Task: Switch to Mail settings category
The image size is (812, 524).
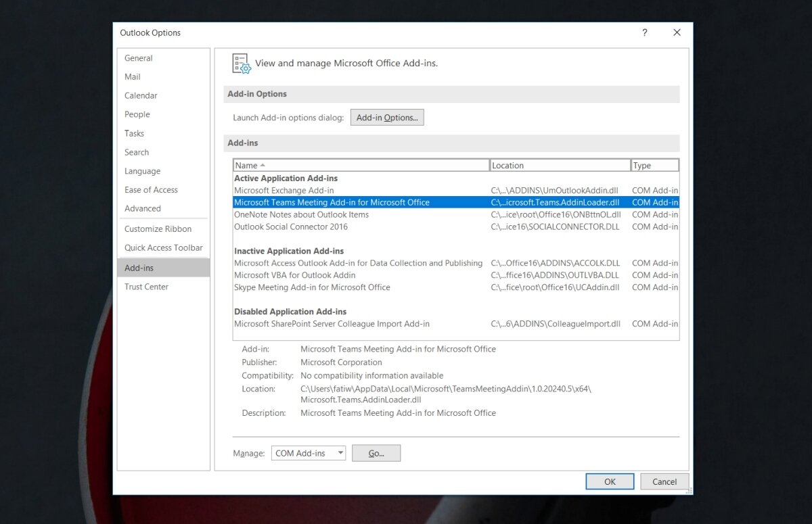Action: click(x=133, y=77)
